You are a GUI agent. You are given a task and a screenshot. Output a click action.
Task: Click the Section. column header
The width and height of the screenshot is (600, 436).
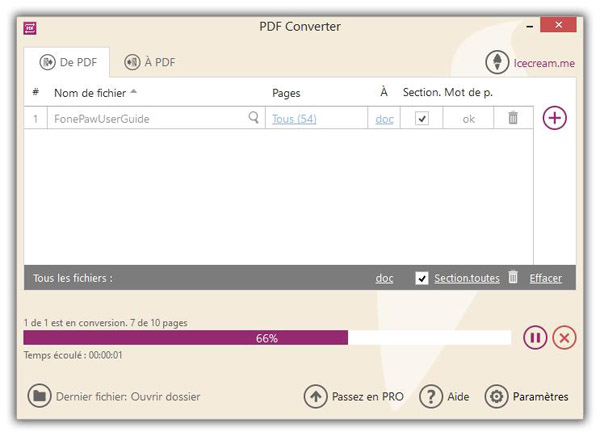tap(422, 92)
